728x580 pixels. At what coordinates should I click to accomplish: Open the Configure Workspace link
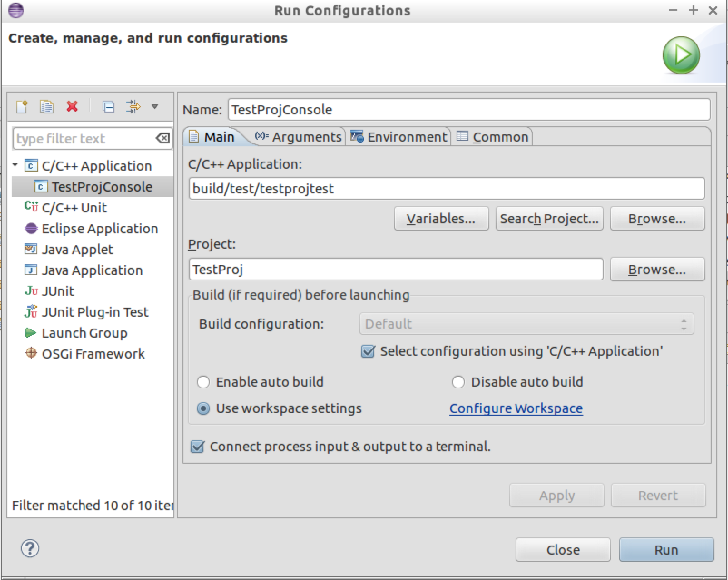tap(516, 408)
